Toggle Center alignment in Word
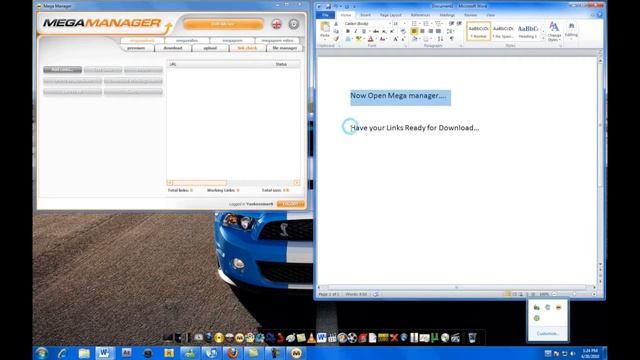Screen dimensions: 640x360 point(422,31)
